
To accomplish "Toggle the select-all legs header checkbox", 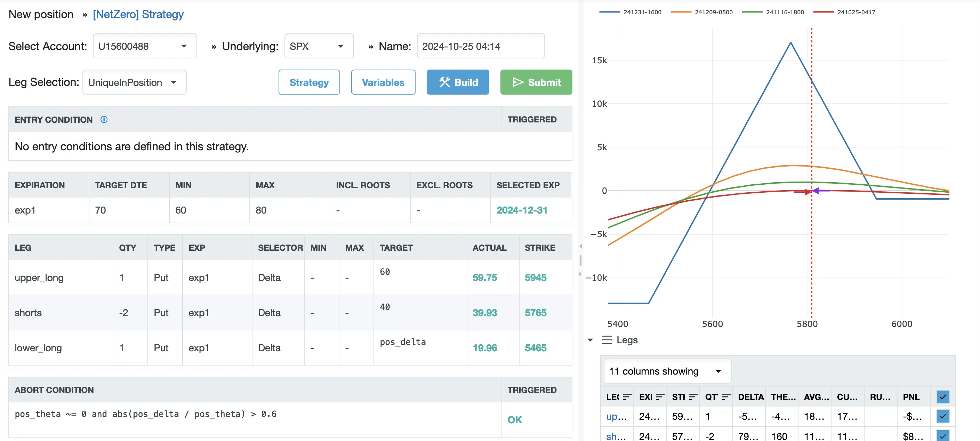I will point(942,397).
